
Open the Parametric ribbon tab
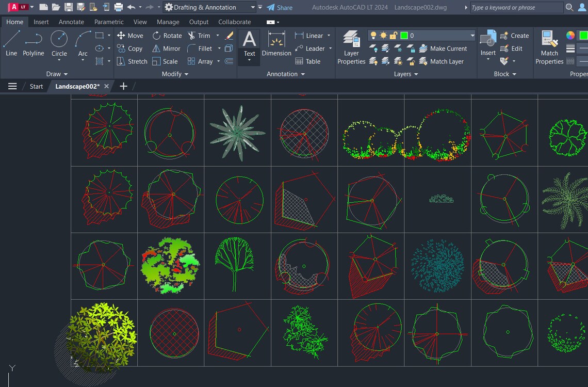click(x=109, y=22)
